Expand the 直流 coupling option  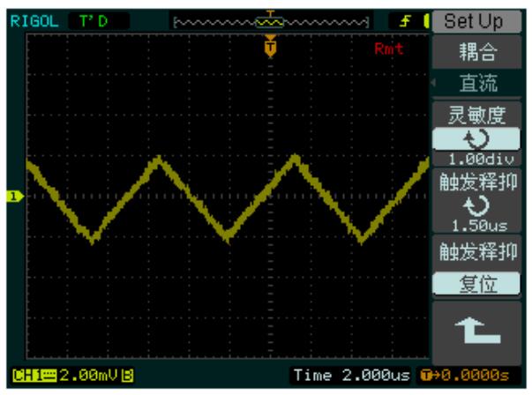coord(479,84)
